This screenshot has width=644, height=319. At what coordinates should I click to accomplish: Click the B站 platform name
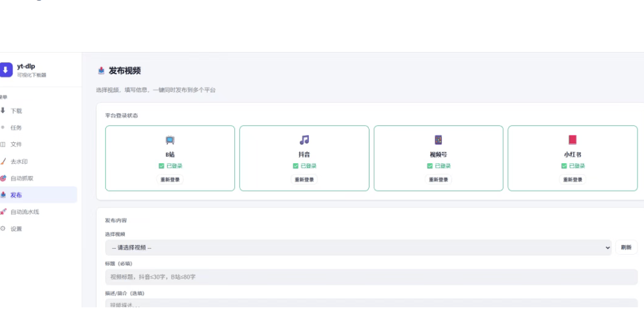point(170,155)
